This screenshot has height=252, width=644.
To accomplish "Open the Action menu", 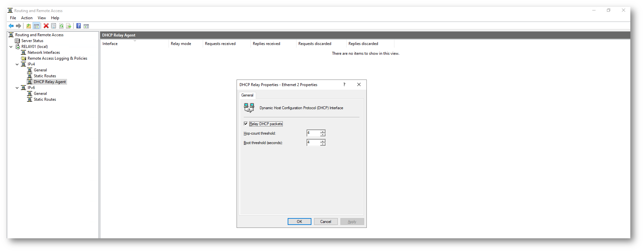I will (27, 18).
